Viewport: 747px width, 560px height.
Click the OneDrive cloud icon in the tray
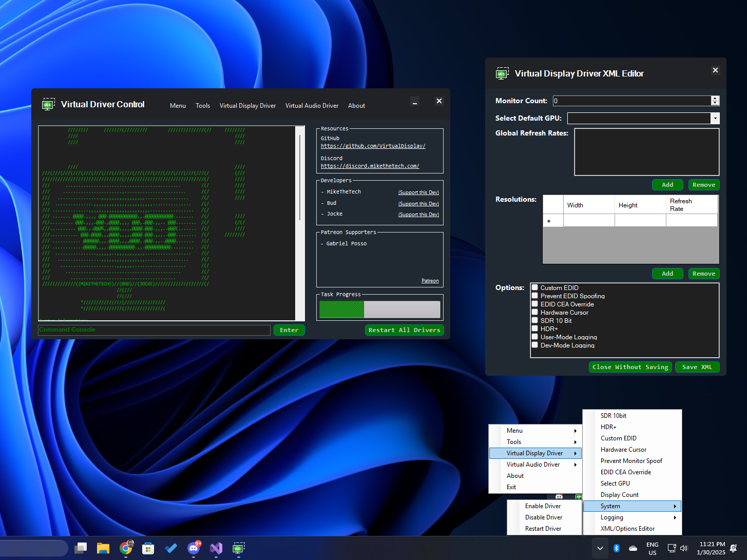point(633,548)
